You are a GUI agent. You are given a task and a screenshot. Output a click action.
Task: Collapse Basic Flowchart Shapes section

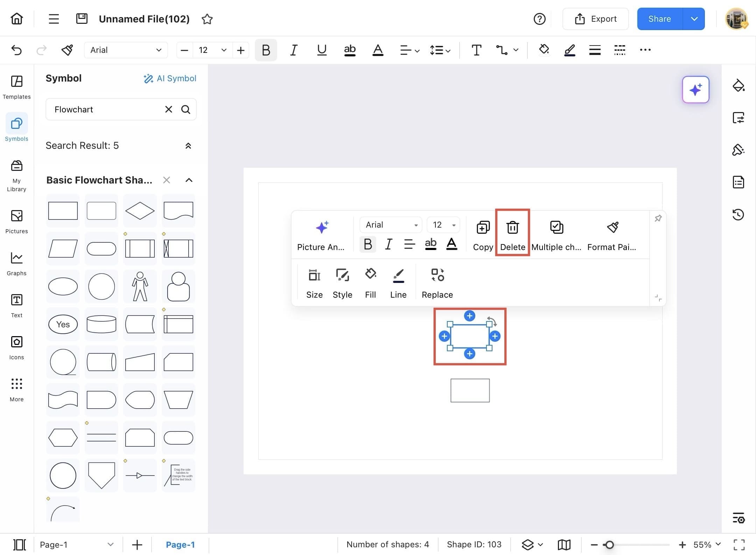pyautogui.click(x=189, y=180)
